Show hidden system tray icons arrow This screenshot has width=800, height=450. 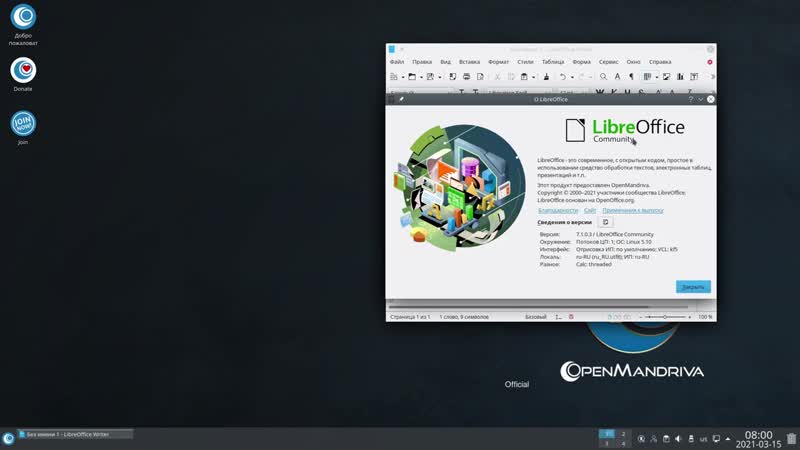[x=728, y=439]
